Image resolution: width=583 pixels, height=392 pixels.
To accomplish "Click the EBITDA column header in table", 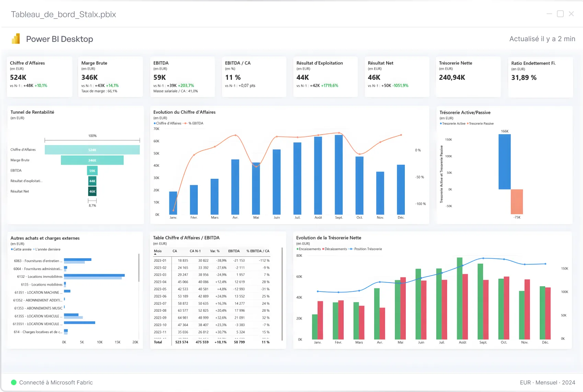I will (x=234, y=251).
